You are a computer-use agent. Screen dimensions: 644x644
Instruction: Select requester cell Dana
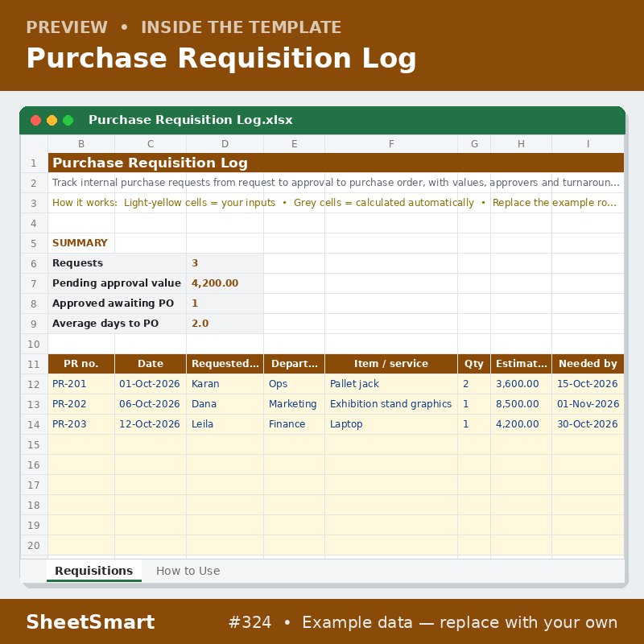225,404
